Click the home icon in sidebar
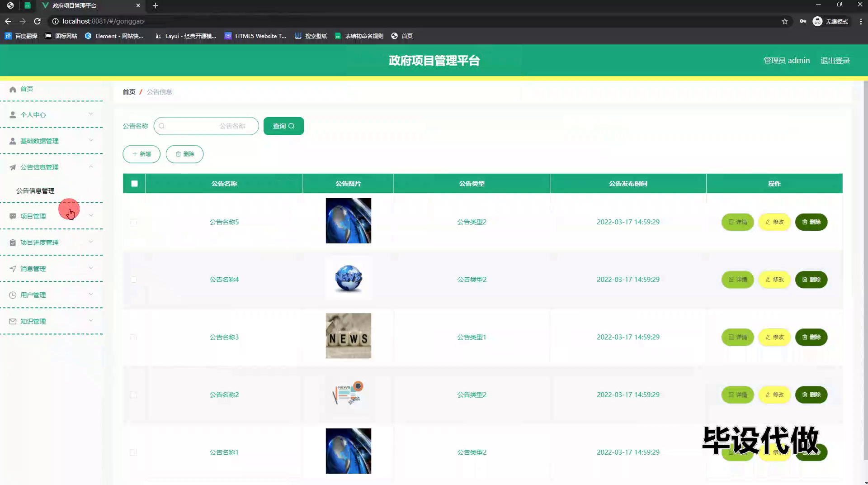868x485 pixels. click(13, 89)
